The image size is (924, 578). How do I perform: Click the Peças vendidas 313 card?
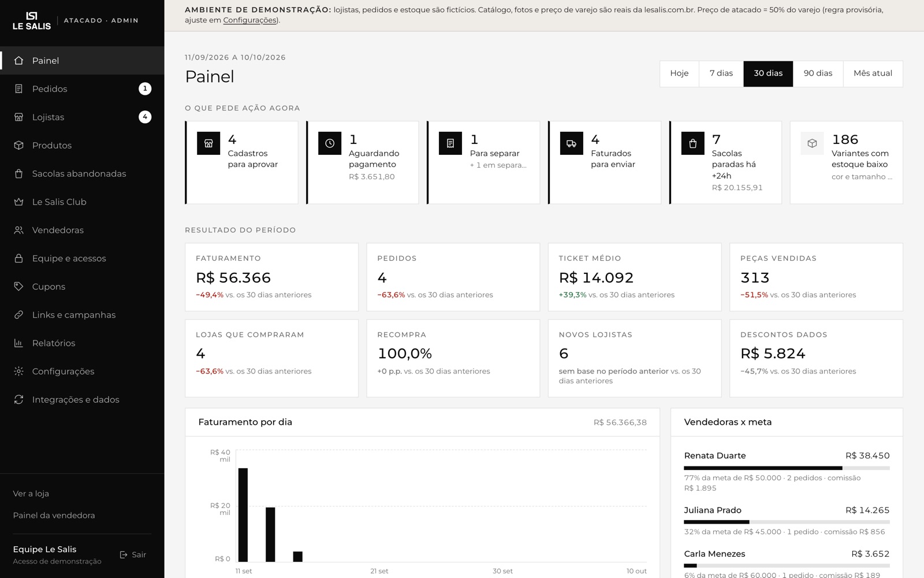816,277
